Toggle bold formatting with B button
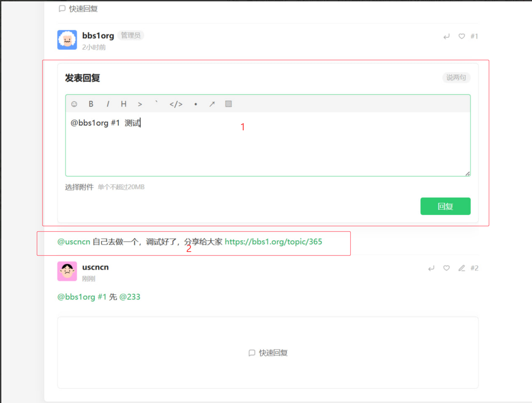532x403 pixels. (91, 104)
